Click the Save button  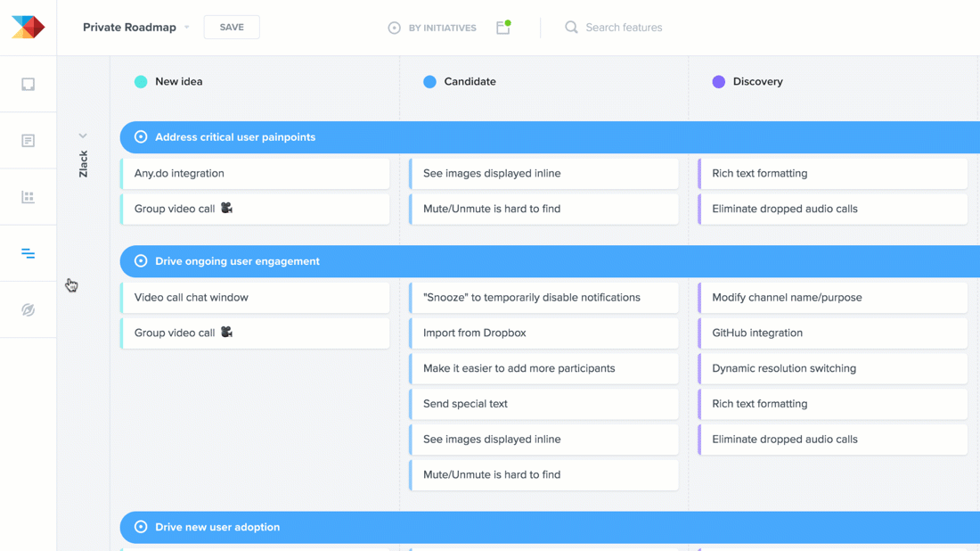tap(232, 27)
